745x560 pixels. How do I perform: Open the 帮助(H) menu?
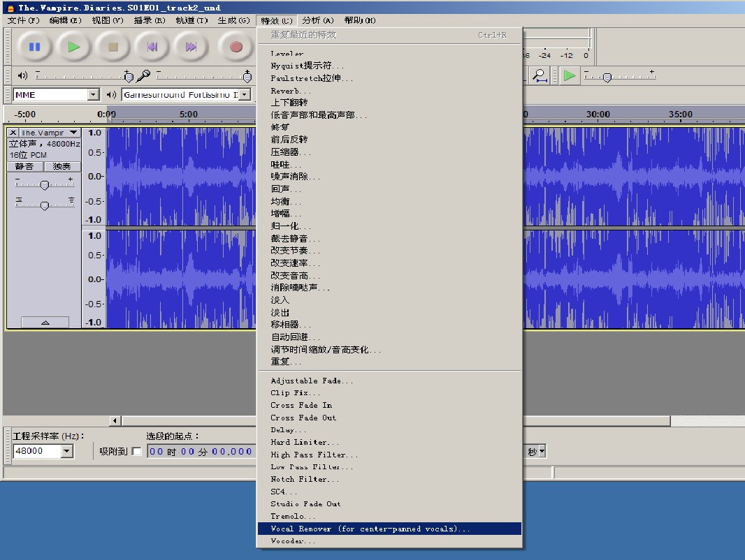point(360,20)
